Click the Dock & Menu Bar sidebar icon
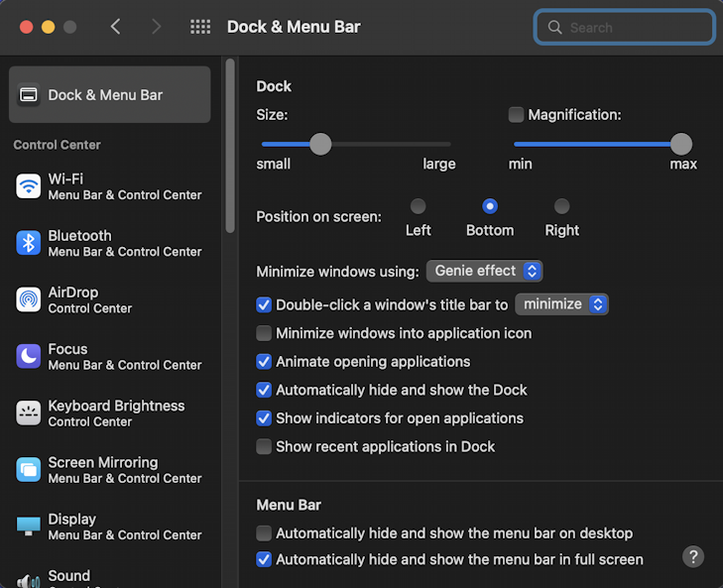The width and height of the screenshot is (723, 588). pos(29,95)
